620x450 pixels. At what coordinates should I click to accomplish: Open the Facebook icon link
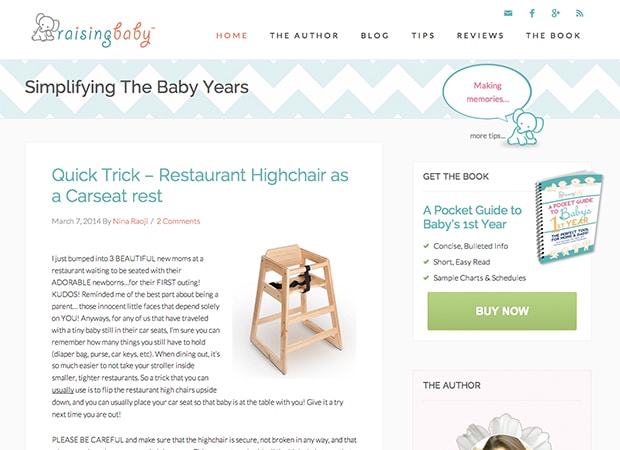tap(532, 13)
